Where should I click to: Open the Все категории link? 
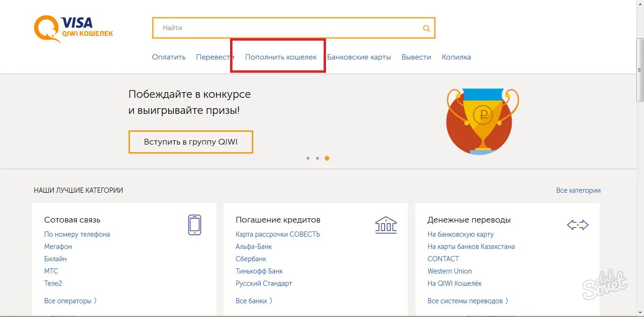[x=578, y=190]
